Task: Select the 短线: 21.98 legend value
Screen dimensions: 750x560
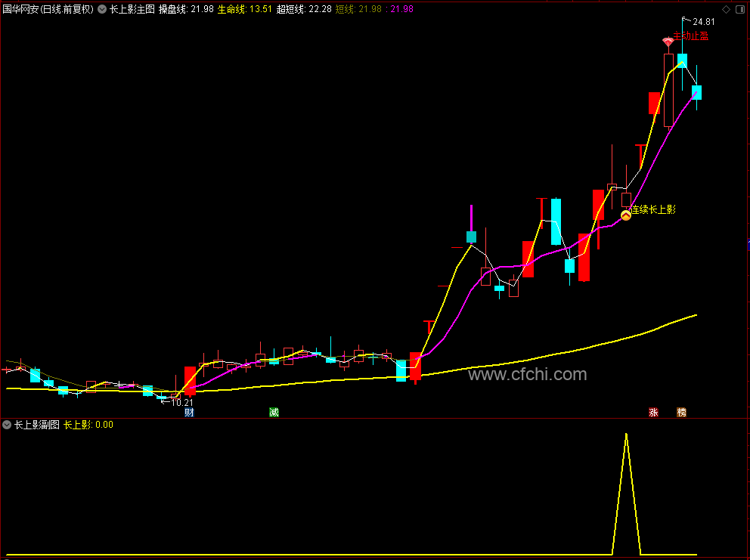Action: pos(358,9)
